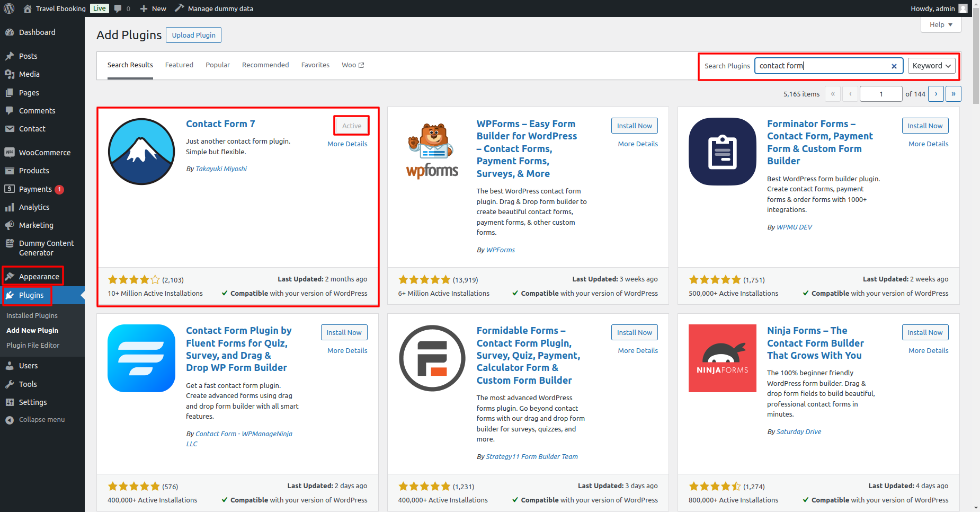The image size is (980, 512).
Task: Clear the plugin search field
Action: pos(894,66)
